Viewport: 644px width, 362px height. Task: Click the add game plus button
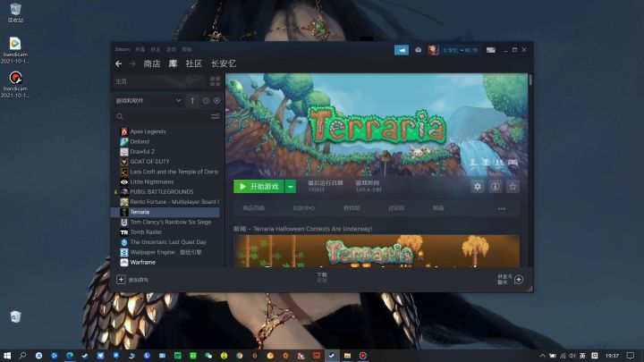(x=121, y=280)
